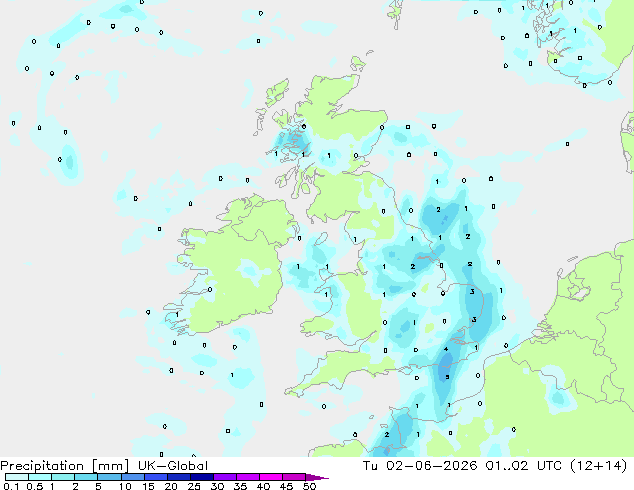Viewport: 634px width, 490px height.
Task: Select the 2–5 mm legend color swatch
Action: 86,477
